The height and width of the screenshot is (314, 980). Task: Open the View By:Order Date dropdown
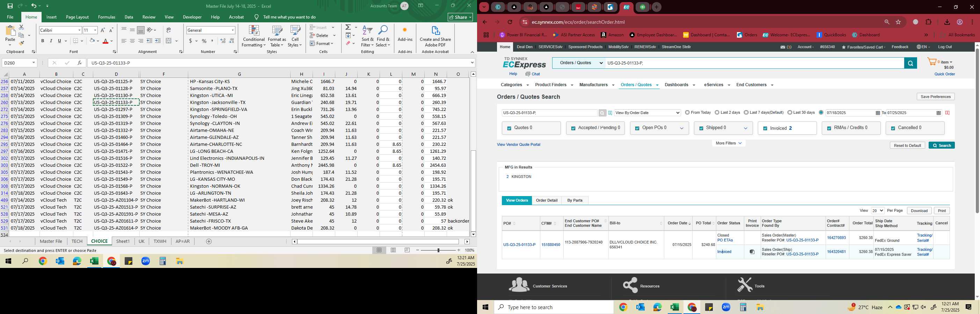647,113
